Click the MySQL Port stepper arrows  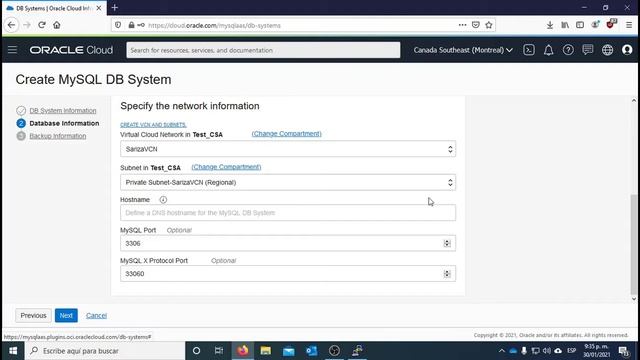(x=447, y=243)
